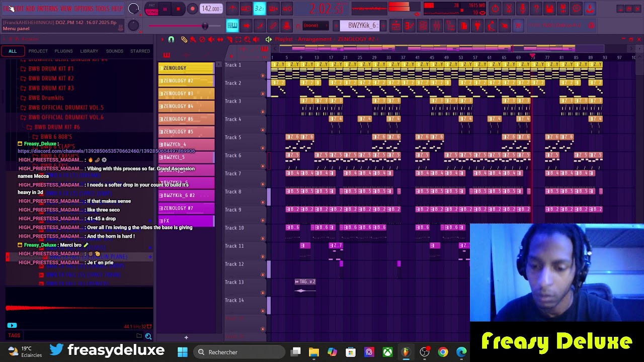Open the TOOLS menu
The height and width of the screenshot is (362, 644).
click(103, 9)
